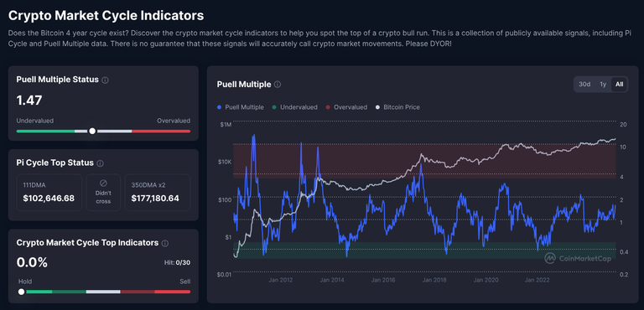The width and height of the screenshot is (644, 310).
Task: Click the Hold/Sell indicator slider handle
Action: point(21,292)
